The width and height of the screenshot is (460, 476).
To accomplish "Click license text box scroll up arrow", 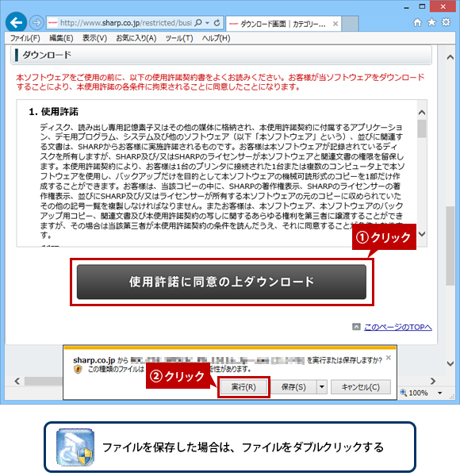I will coord(422,113).
